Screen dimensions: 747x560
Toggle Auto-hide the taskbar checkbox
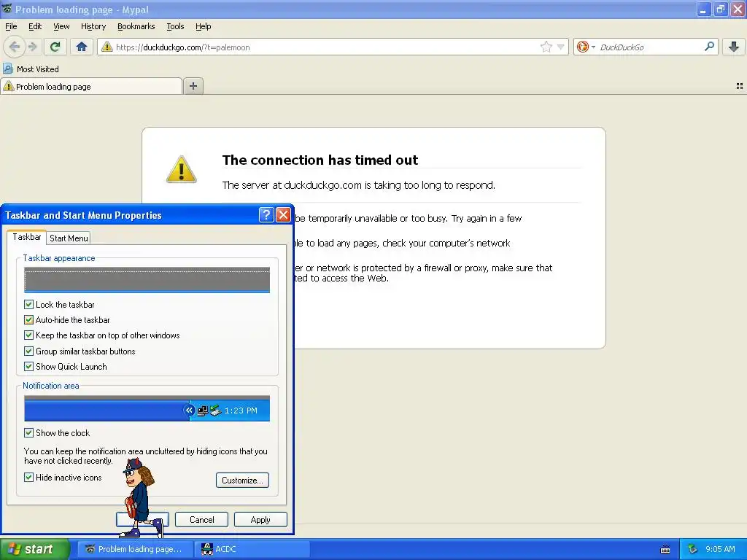pyautogui.click(x=28, y=320)
